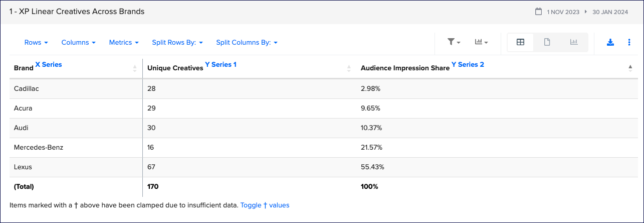
Task: Click the 30 JAN 2024 end date
Action: (x=610, y=12)
